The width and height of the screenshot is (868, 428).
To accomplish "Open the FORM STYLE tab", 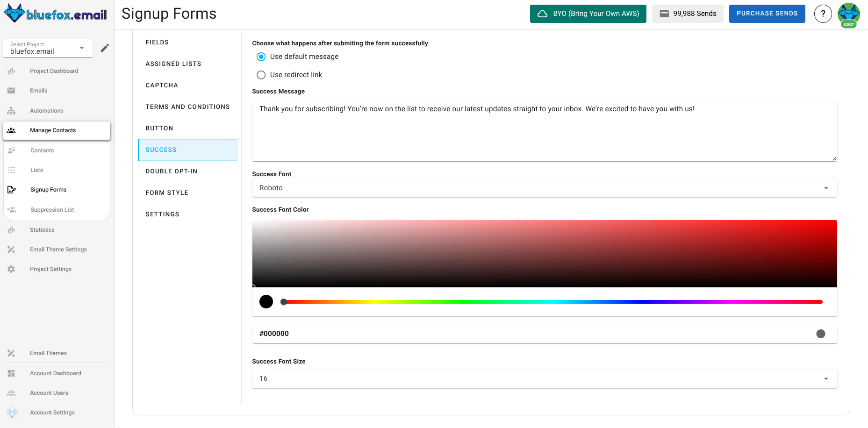I will pos(167,193).
